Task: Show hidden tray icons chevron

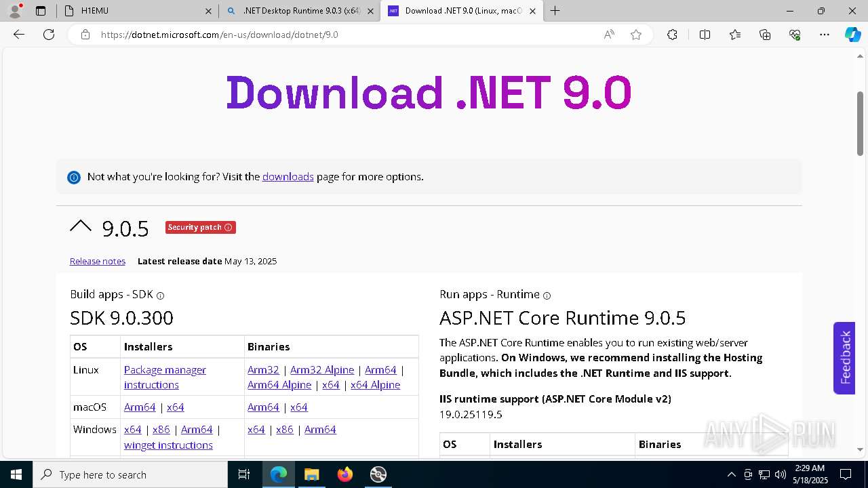Action: point(731,474)
